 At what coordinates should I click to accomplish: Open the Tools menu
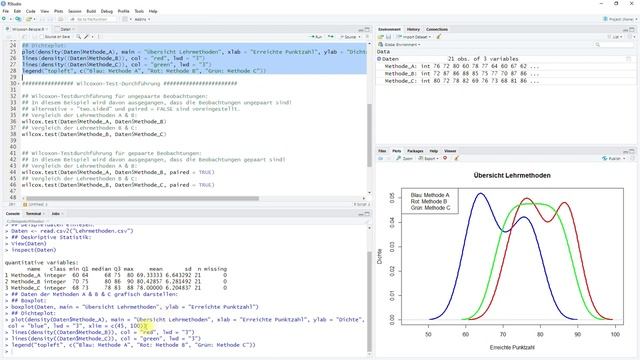(x=139, y=11)
